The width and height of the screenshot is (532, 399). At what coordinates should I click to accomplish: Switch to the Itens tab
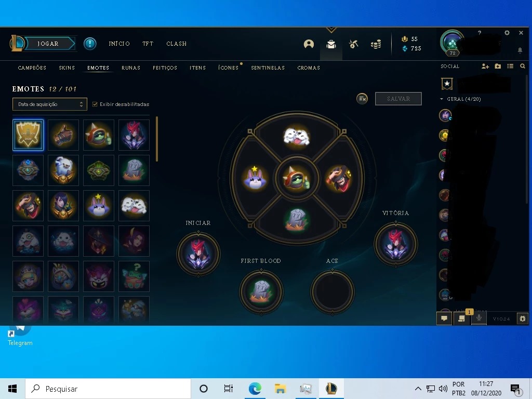click(198, 68)
